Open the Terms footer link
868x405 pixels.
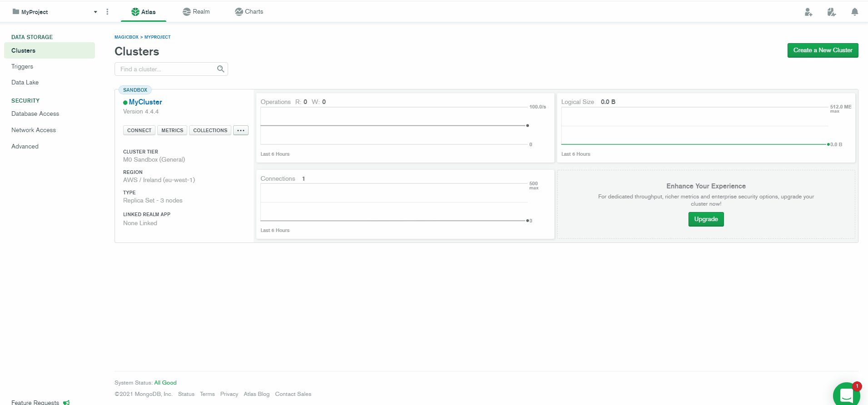point(207,394)
